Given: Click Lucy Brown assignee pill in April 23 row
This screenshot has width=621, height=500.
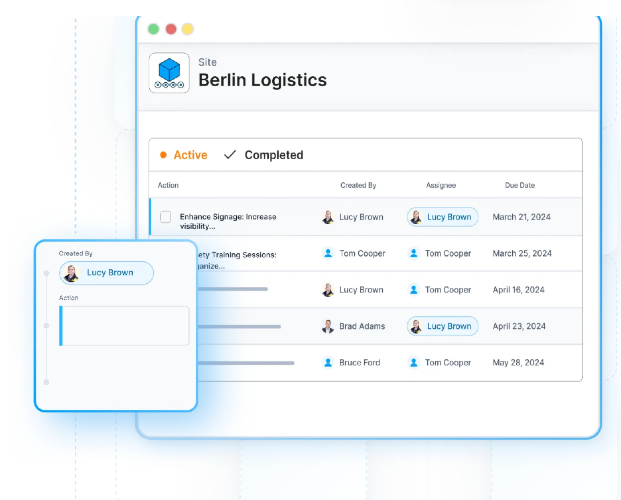Looking at the screenshot, I should pyautogui.click(x=443, y=326).
